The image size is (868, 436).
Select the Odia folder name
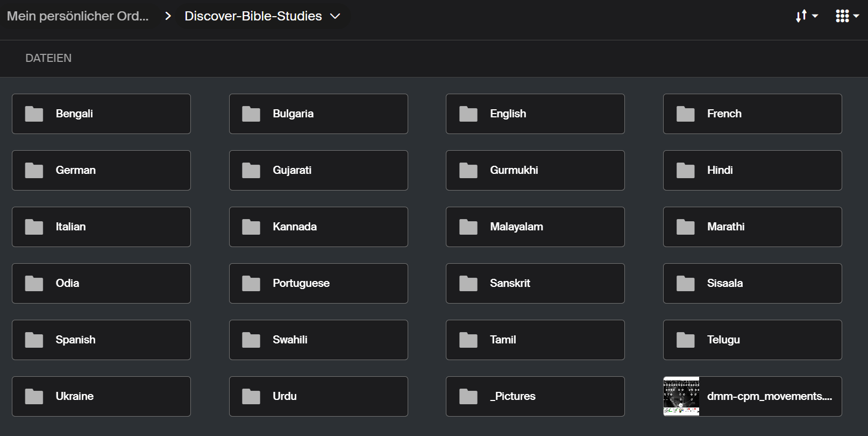point(67,283)
